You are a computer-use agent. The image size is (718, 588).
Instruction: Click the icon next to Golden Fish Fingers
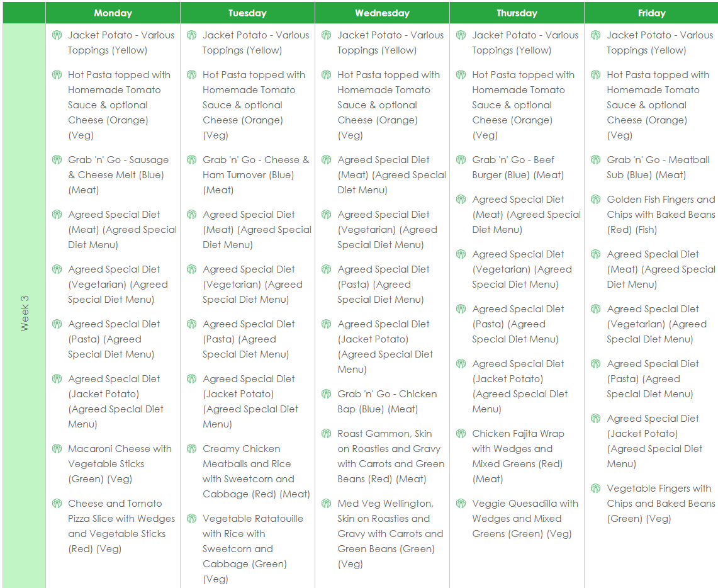(x=595, y=200)
